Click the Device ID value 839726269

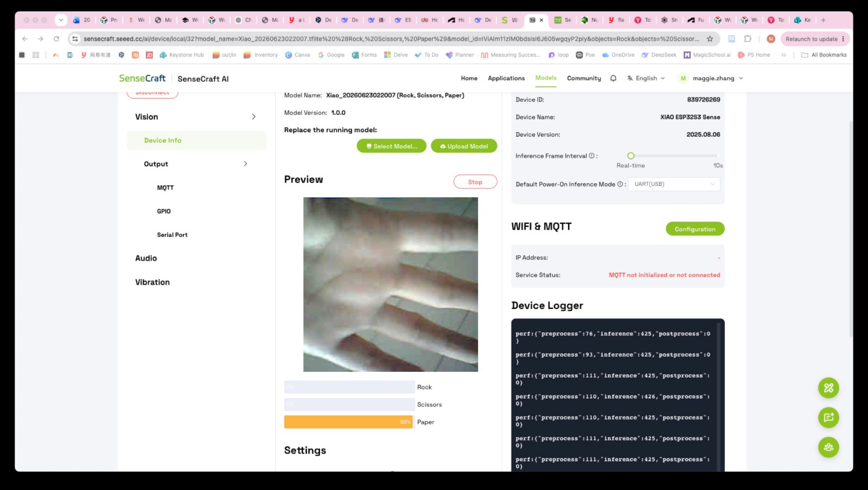(704, 100)
